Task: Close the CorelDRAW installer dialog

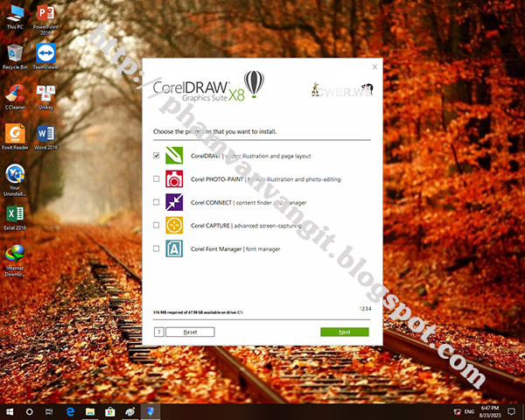Action: coord(375,67)
